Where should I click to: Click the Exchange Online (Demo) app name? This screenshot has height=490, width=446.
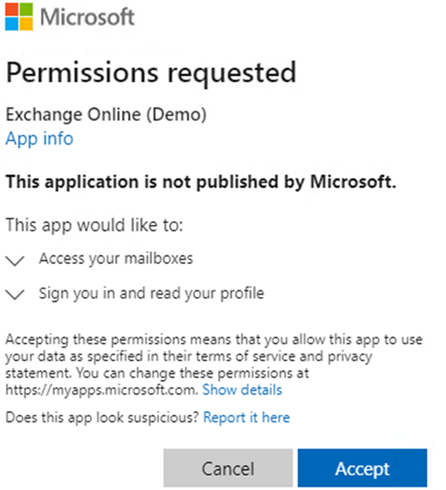[x=106, y=115]
